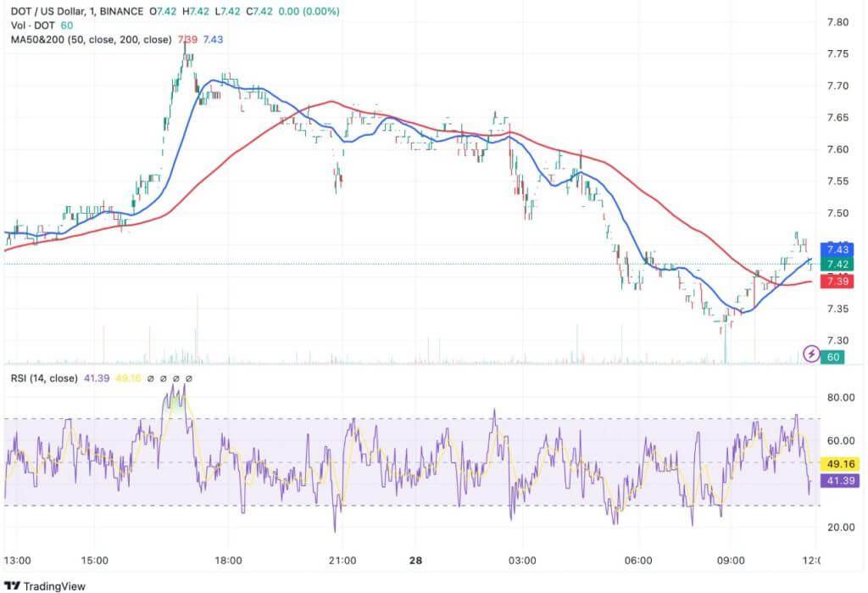Viewport: 868px width, 593px height.
Task: Click the 80.00 RSI axis label
Action: click(840, 397)
